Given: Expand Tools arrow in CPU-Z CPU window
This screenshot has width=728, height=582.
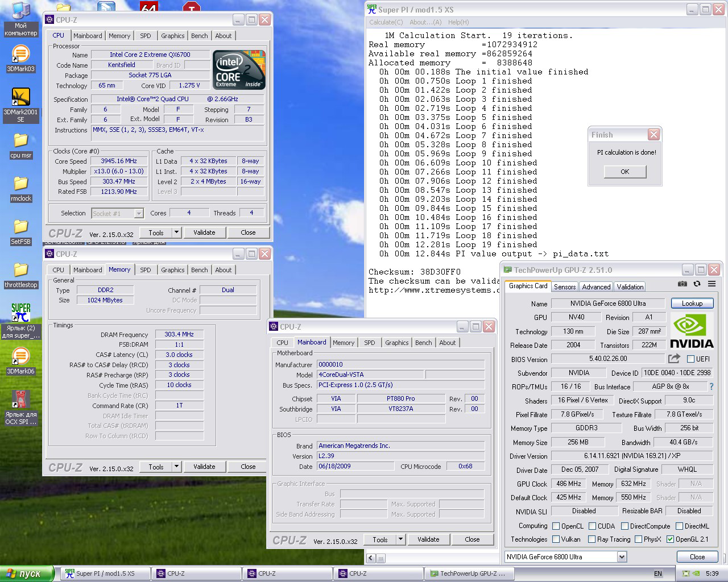Looking at the screenshot, I should pos(176,232).
